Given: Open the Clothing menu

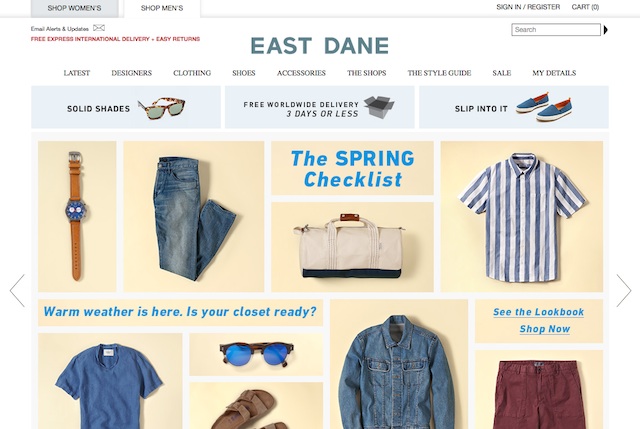Looking at the screenshot, I should click(192, 73).
